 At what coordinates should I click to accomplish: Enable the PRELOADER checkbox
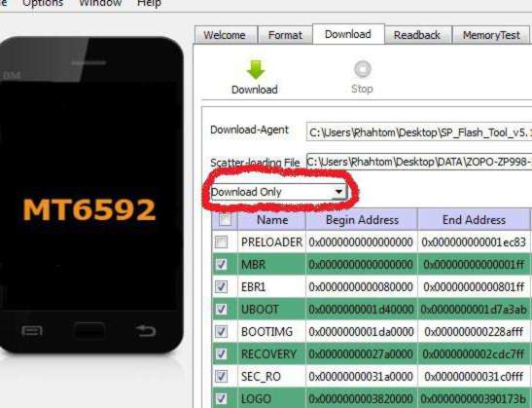click(221, 242)
